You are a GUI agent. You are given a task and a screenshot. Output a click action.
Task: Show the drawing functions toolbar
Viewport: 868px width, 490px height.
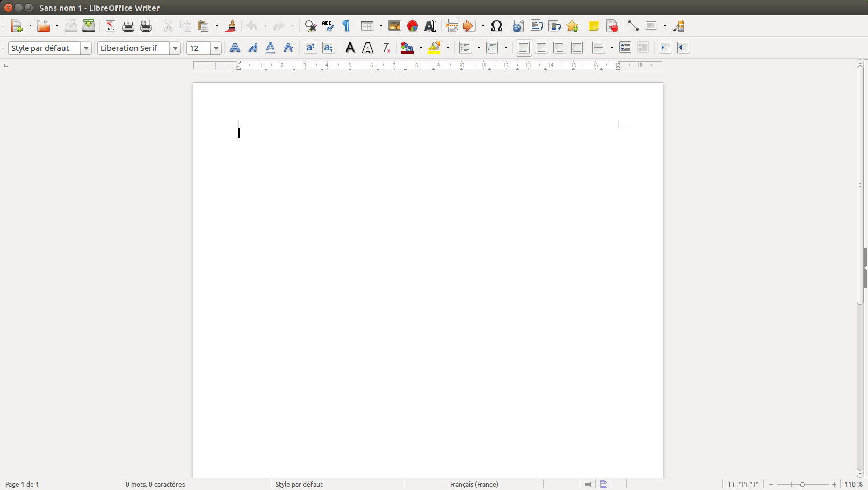[x=679, y=26]
